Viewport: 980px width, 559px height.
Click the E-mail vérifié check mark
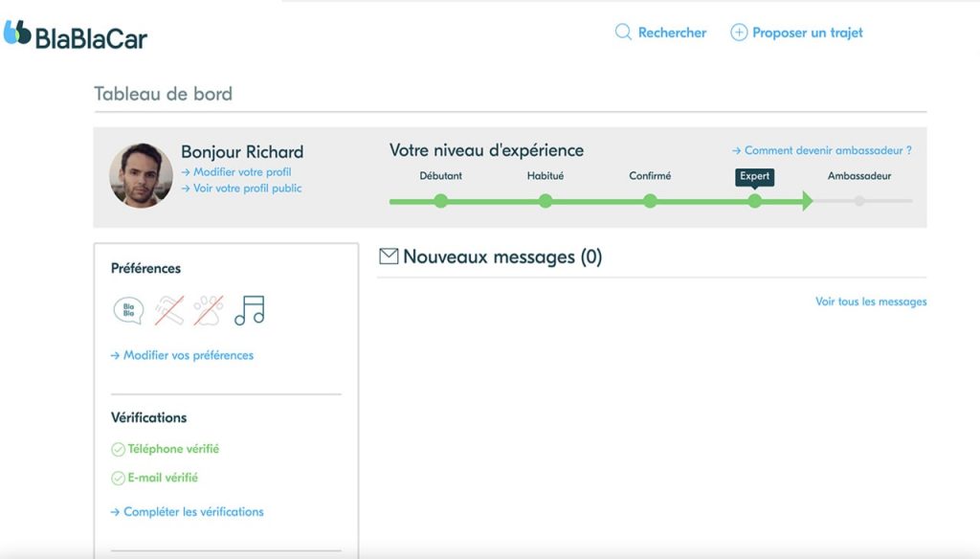click(x=118, y=479)
